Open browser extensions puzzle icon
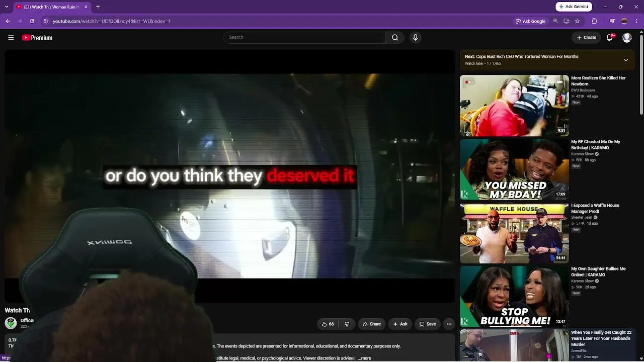The width and height of the screenshot is (644, 362). coord(594,21)
